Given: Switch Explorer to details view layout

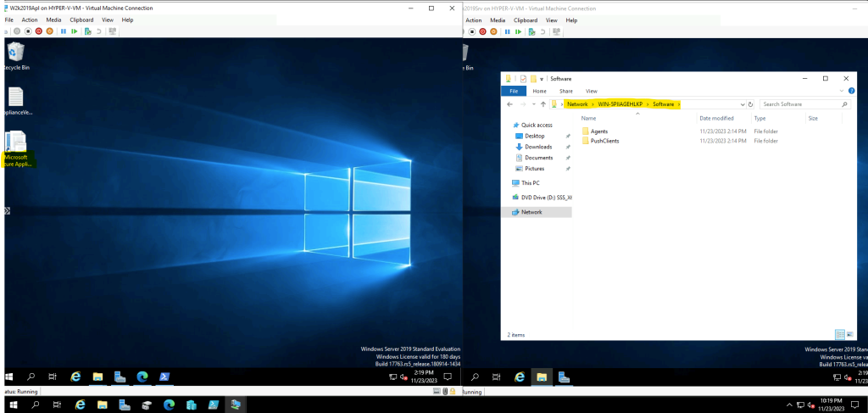Looking at the screenshot, I should pyautogui.click(x=839, y=334).
